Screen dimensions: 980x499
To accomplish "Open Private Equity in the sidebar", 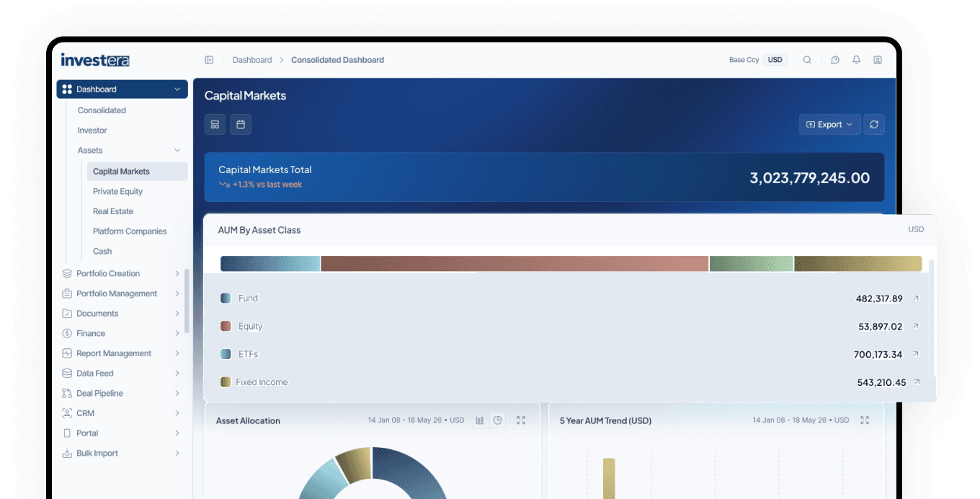I will click(117, 191).
